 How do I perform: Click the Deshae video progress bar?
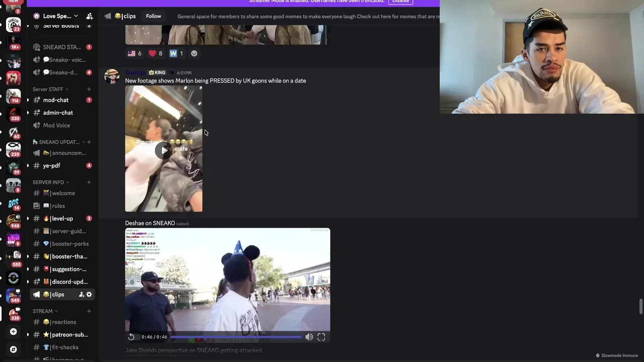tap(236, 337)
